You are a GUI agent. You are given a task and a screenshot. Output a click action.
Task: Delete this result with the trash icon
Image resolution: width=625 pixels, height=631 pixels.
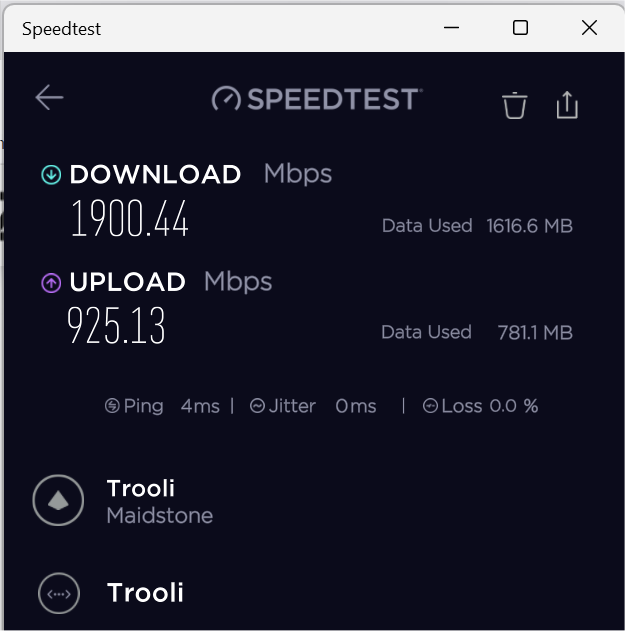514,105
